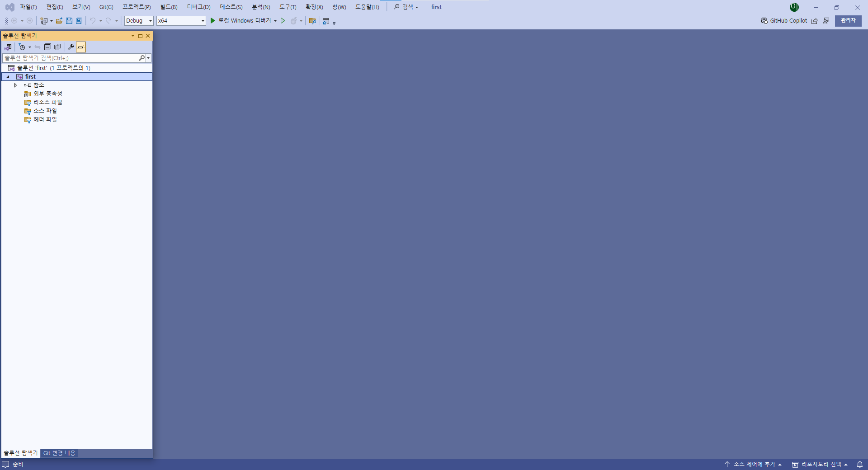868x470 pixels.
Task: Open Properties wrench icon in Solution Explorer
Action: click(x=71, y=47)
